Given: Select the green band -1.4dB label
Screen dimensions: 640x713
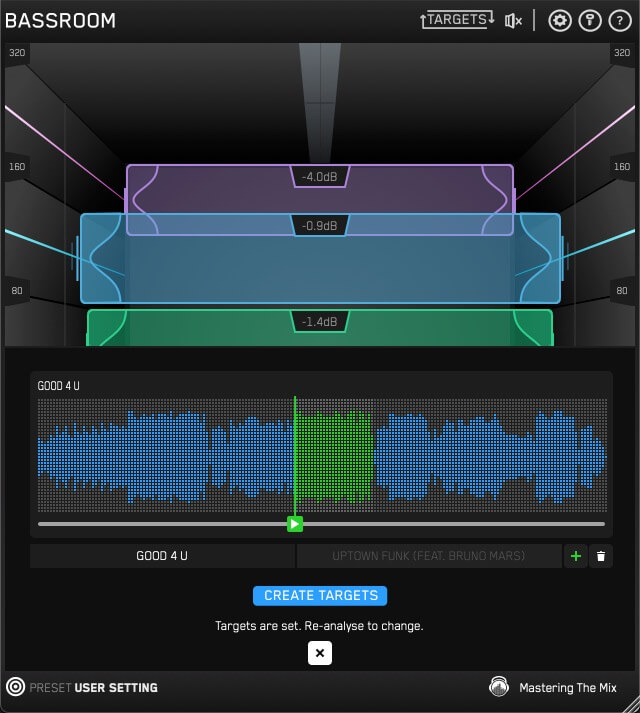Looking at the screenshot, I should click(x=320, y=322).
